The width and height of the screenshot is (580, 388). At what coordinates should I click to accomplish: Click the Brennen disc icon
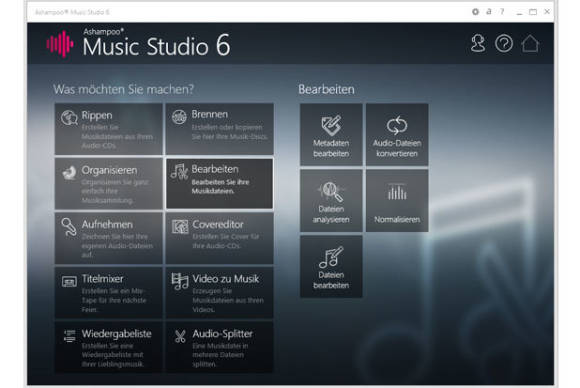(x=179, y=117)
